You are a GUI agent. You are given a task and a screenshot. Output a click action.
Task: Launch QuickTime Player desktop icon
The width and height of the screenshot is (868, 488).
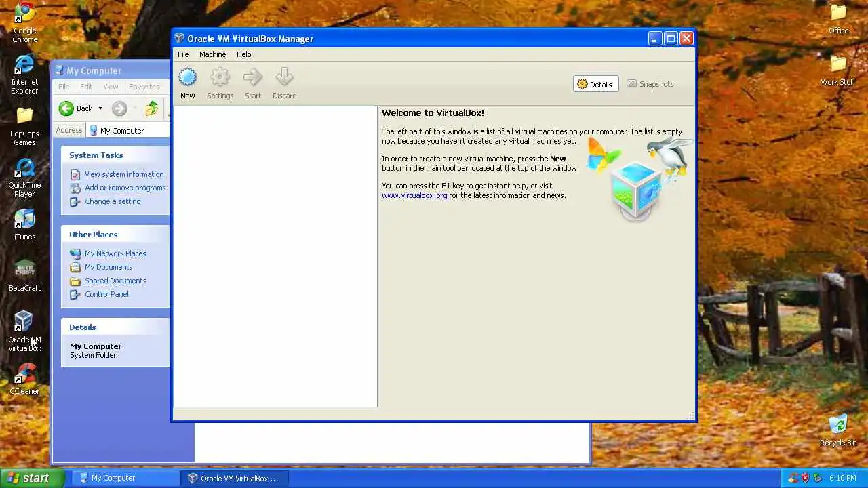(24, 178)
